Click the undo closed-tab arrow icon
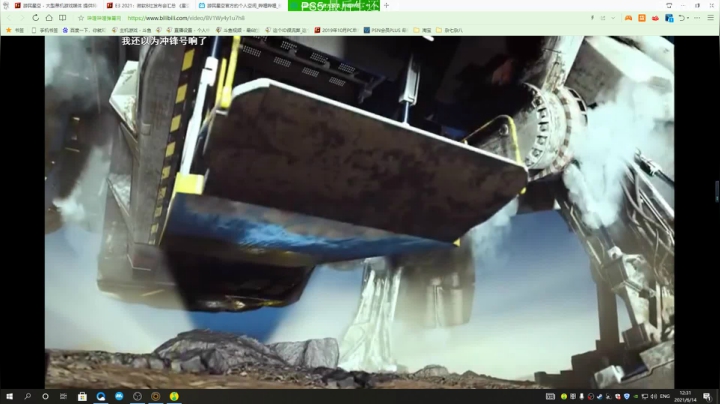The height and width of the screenshot is (404, 720). pos(682,18)
